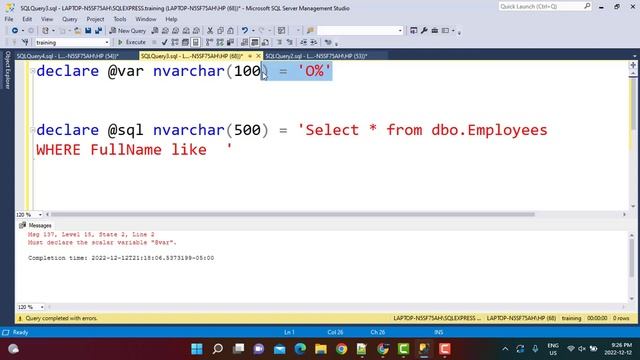Viewport: 640px width, 360px height.
Task: Click the Open File folder icon
Action: (x=77, y=31)
